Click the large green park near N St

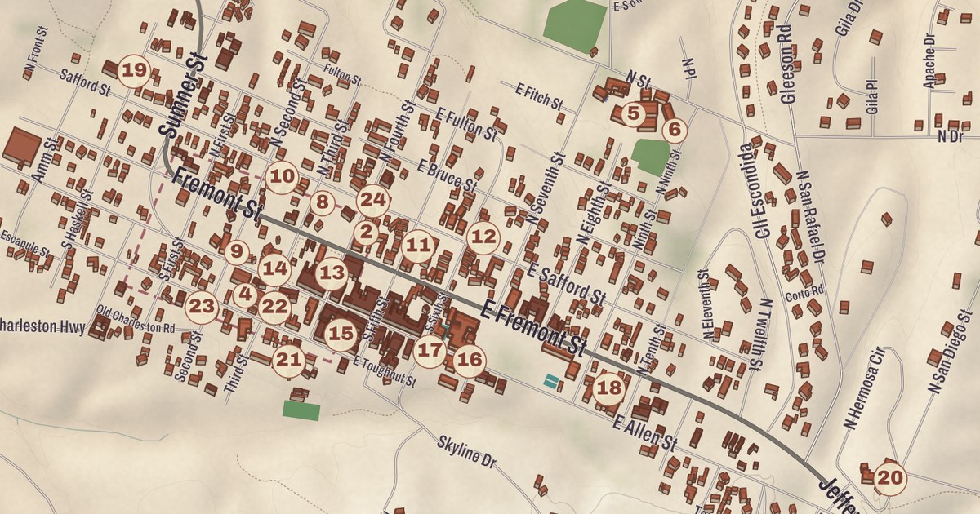[x=576, y=27]
